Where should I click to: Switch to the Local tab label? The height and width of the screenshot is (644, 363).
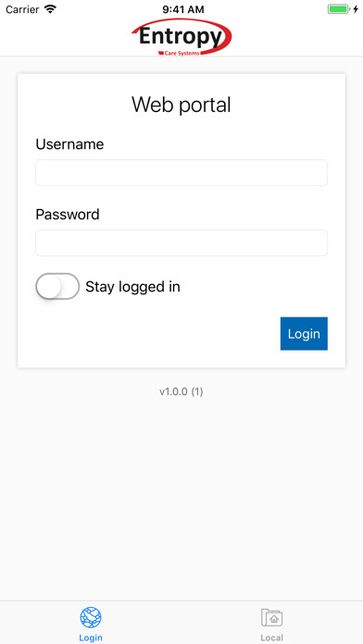click(x=271, y=638)
